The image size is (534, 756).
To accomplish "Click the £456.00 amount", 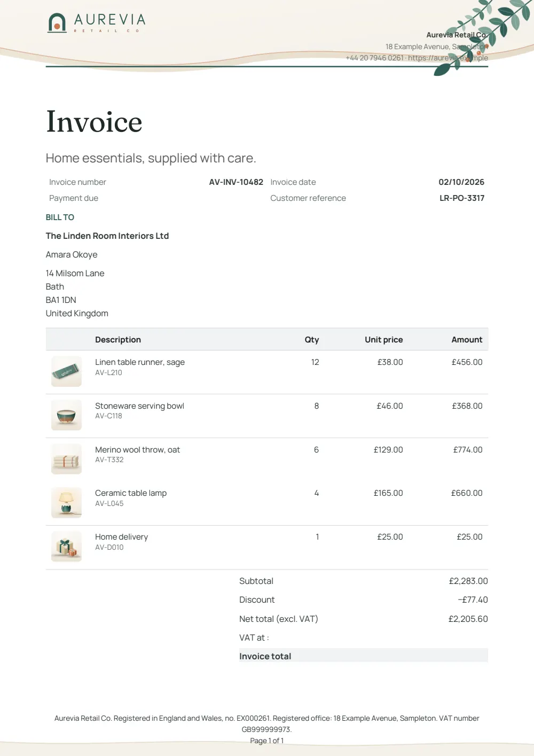I will coord(467,362).
